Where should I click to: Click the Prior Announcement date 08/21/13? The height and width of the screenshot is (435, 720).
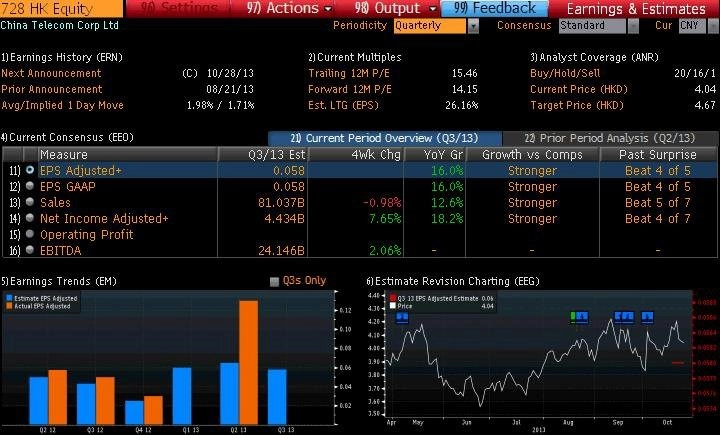230,90
